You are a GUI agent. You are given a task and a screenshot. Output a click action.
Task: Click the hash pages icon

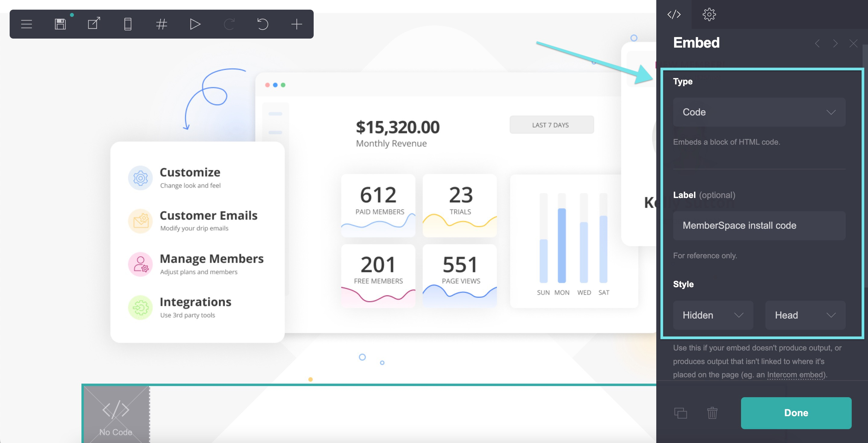(x=162, y=24)
